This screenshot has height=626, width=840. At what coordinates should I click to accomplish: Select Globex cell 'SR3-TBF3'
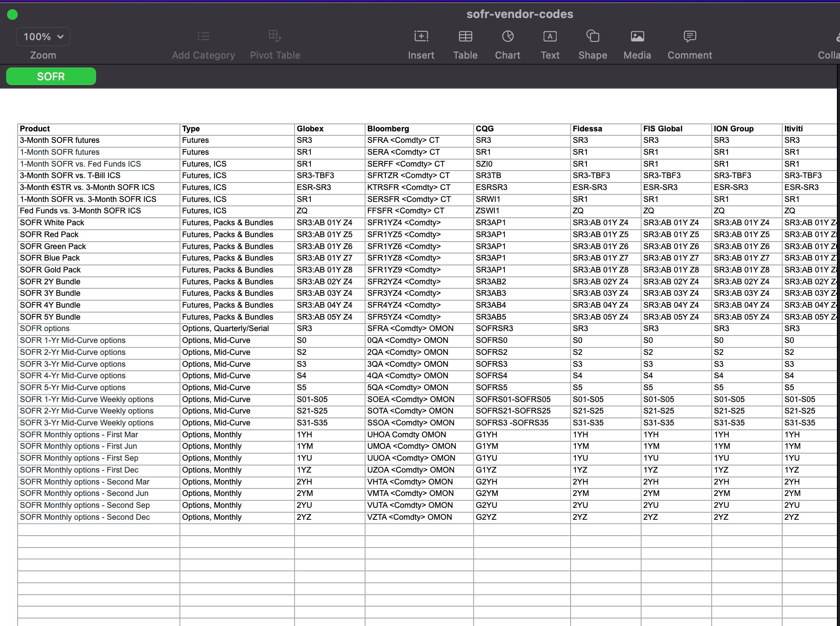tap(330, 175)
